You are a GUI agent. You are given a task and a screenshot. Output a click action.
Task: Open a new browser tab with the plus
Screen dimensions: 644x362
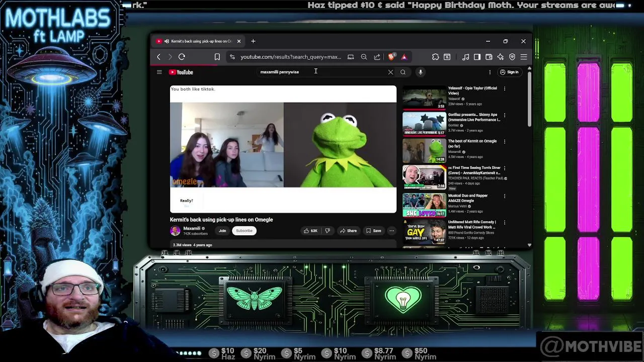[x=253, y=41]
